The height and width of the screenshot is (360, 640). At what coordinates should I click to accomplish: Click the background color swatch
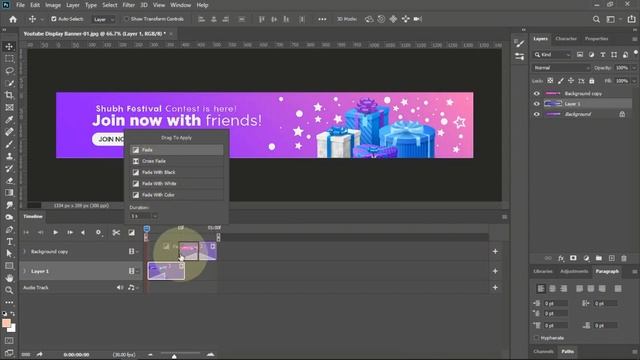pyautogui.click(x=12, y=328)
